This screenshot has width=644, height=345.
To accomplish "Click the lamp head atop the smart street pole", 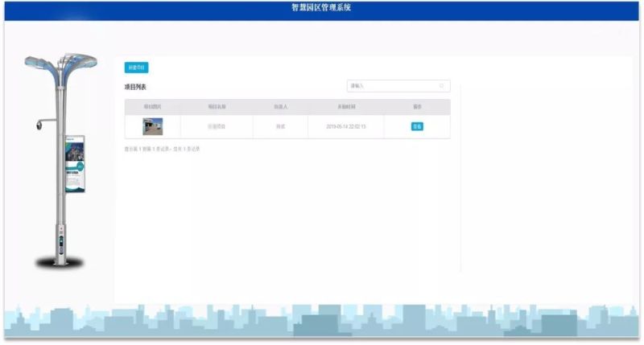I will [60, 64].
